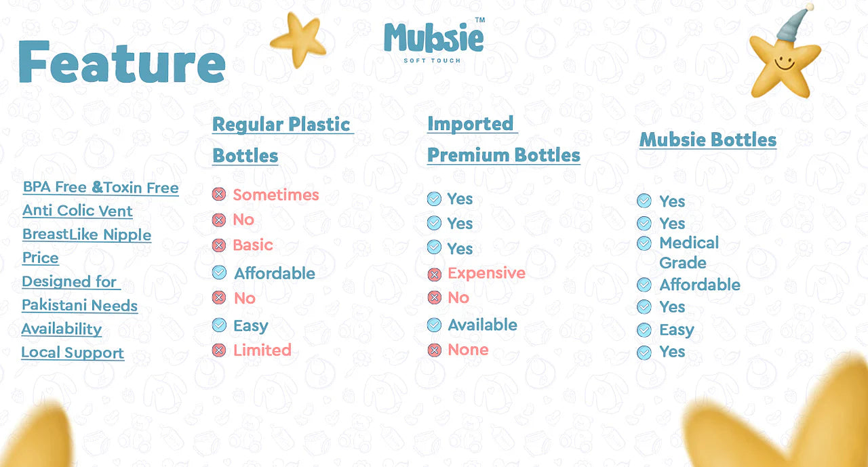Click the check icon beside Affordable under Regular Plastic

[x=219, y=272]
